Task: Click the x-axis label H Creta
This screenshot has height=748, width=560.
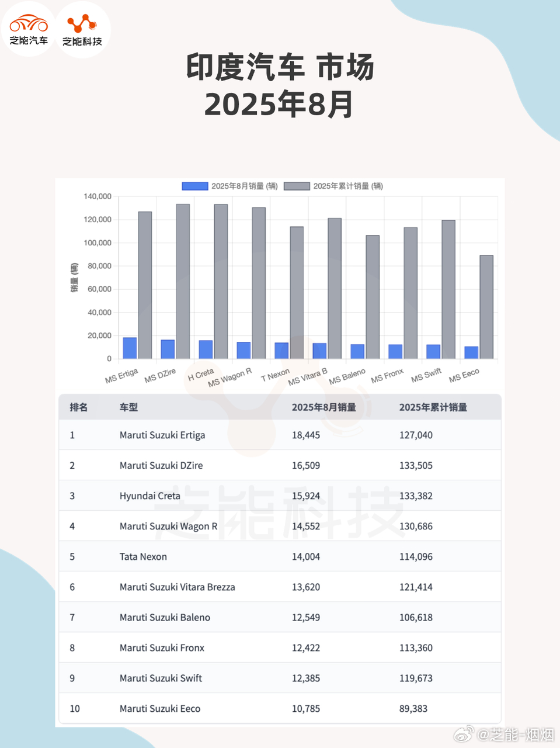Action: pyautogui.click(x=201, y=374)
